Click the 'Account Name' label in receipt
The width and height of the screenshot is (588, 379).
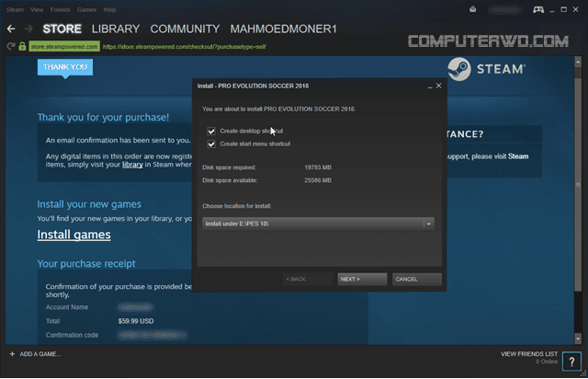coord(67,307)
